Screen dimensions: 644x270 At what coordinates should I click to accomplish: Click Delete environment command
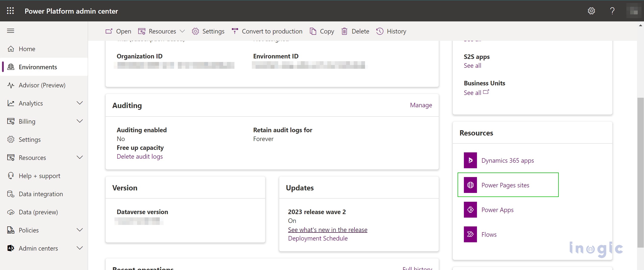tap(355, 31)
